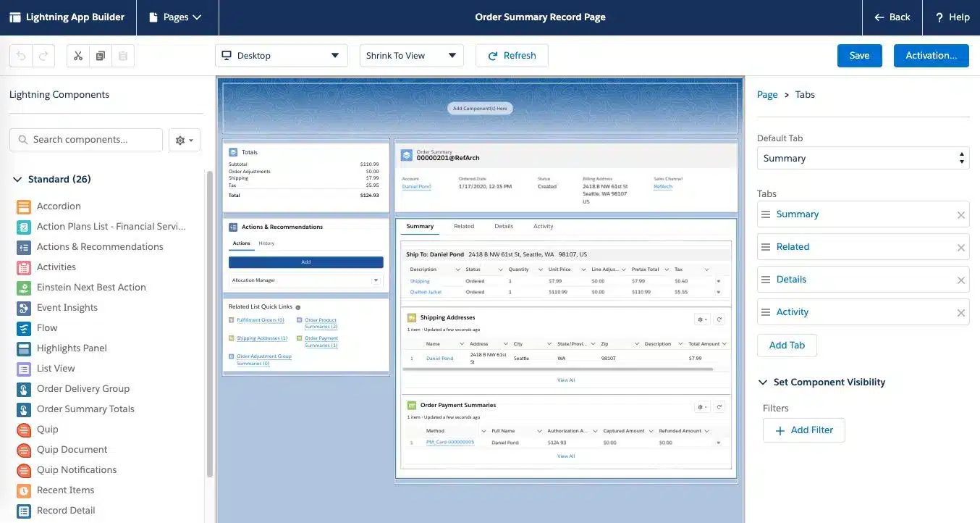
Task: Open the Desktop form factor dropdown
Action: [x=281, y=56]
